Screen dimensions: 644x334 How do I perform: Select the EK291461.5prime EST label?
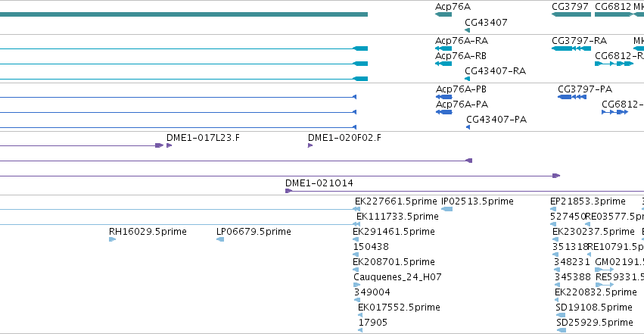click(x=394, y=232)
